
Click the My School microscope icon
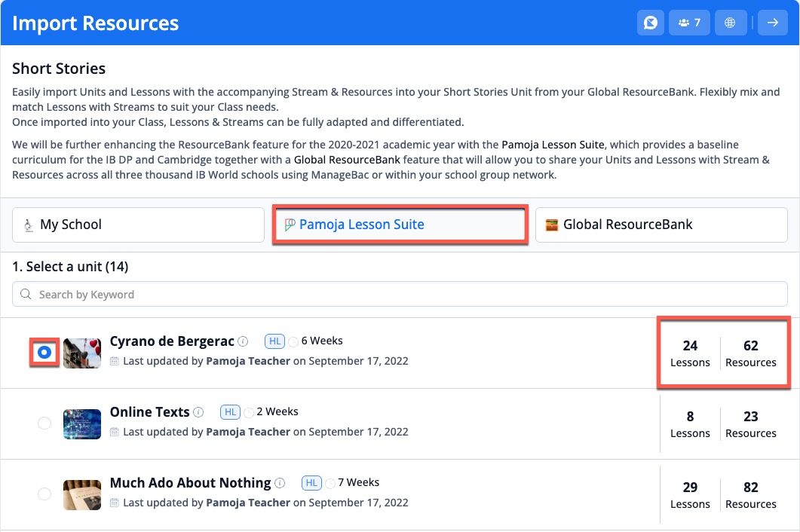coord(29,225)
